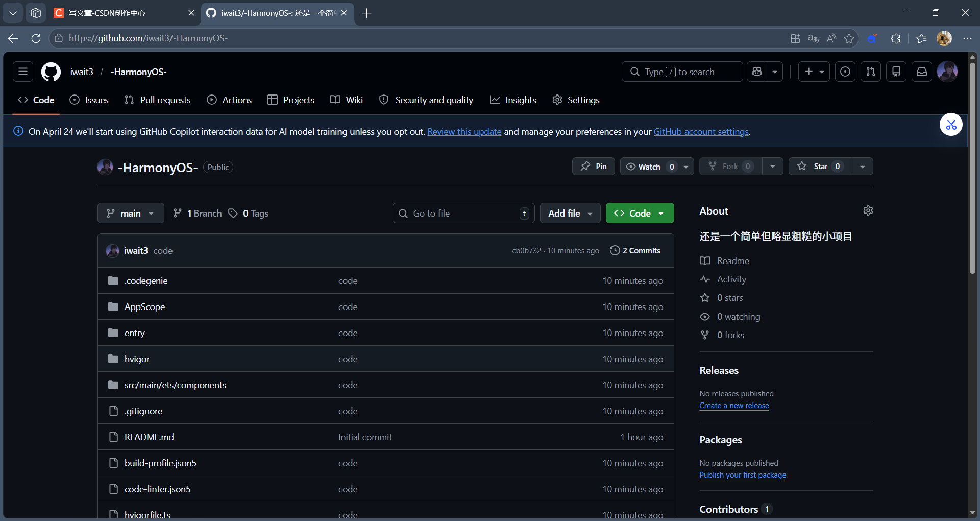This screenshot has width=980, height=521.
Task: Open the Projects tab
Action: (x=291, y=100)
